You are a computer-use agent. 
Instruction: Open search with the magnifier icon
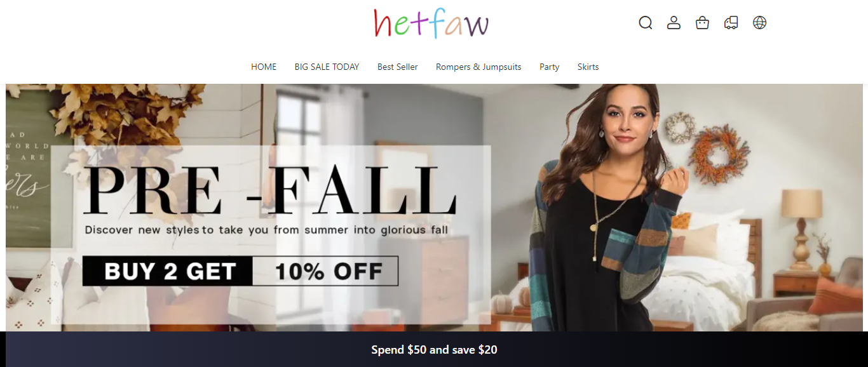click(x=646, y=23)
